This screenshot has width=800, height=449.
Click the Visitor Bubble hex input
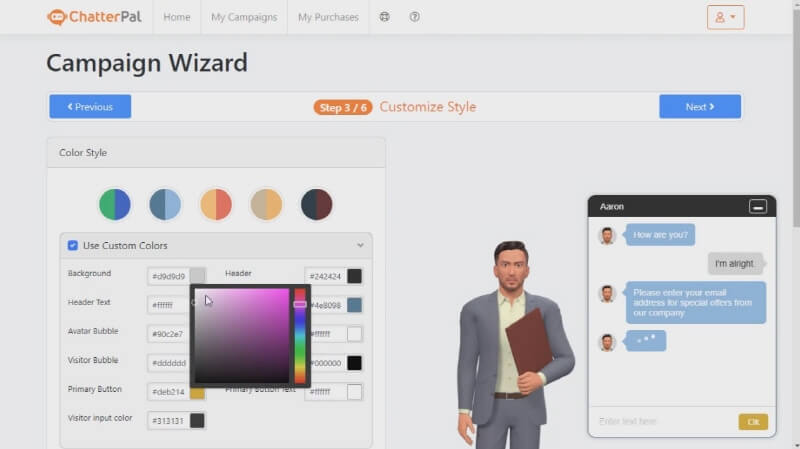168,363
